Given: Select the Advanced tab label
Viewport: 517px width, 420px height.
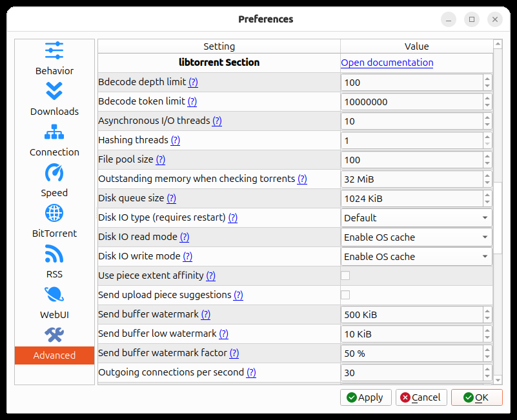Looking at the screenshot, I should (x=54, y=355).
